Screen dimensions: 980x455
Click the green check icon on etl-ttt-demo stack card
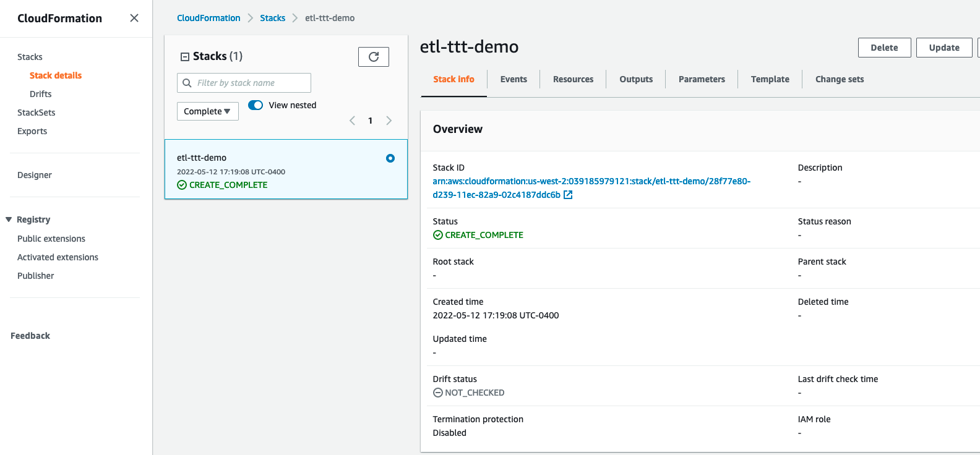pos(182,185)
